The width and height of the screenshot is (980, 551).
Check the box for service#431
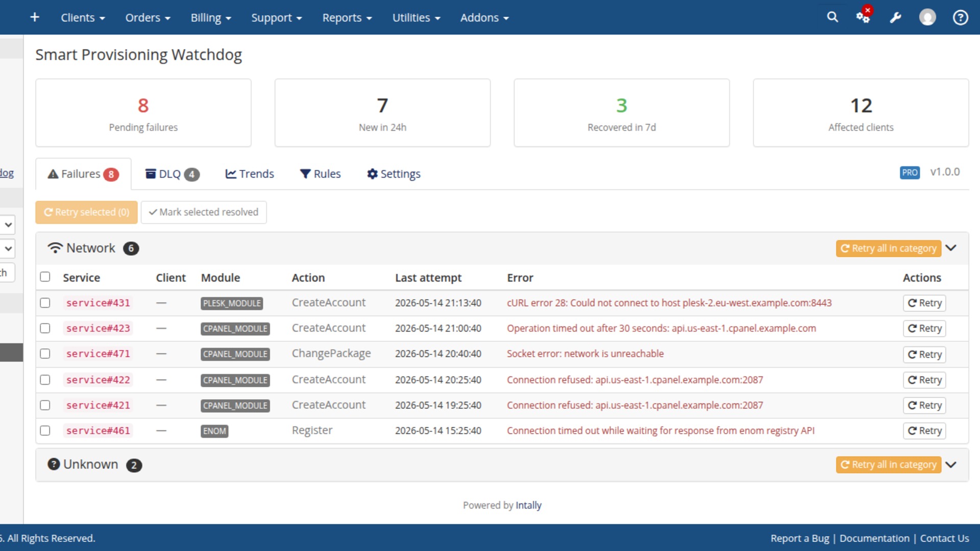click(45, 303)
